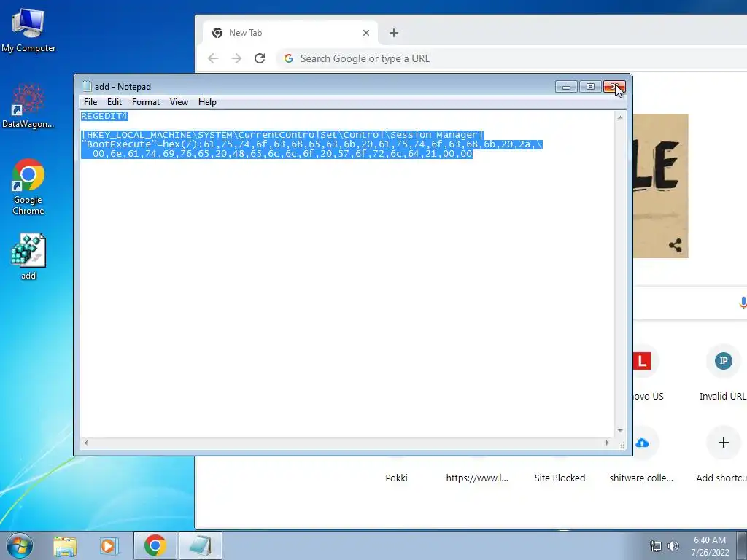Launch Windows Media Player from taskbar

(x=109, y=545)
